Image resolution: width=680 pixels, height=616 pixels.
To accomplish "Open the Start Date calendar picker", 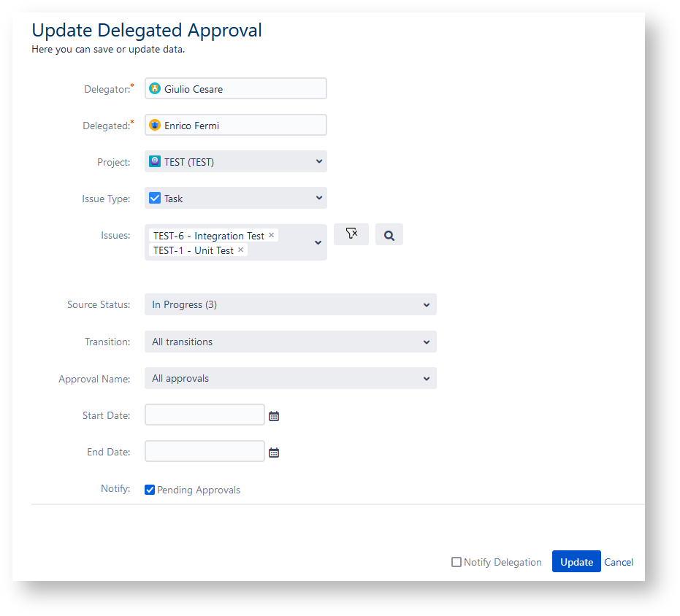I will click(x=274, y=416).
